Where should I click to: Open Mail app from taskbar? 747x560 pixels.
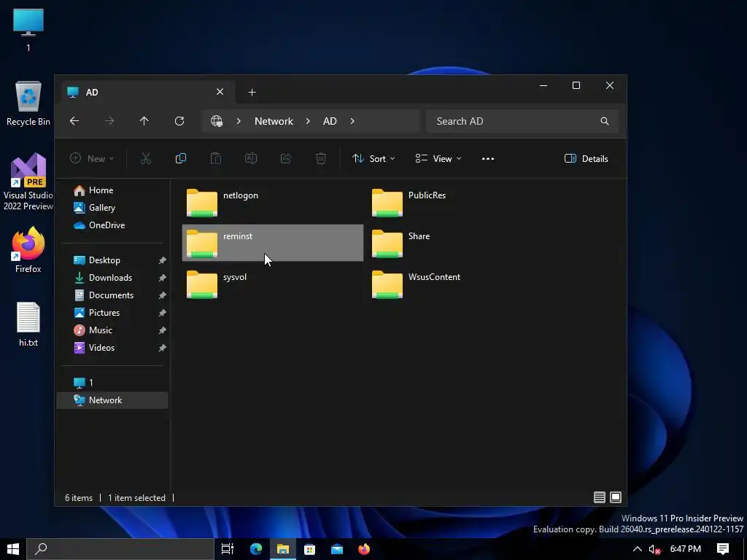point(337,549)
